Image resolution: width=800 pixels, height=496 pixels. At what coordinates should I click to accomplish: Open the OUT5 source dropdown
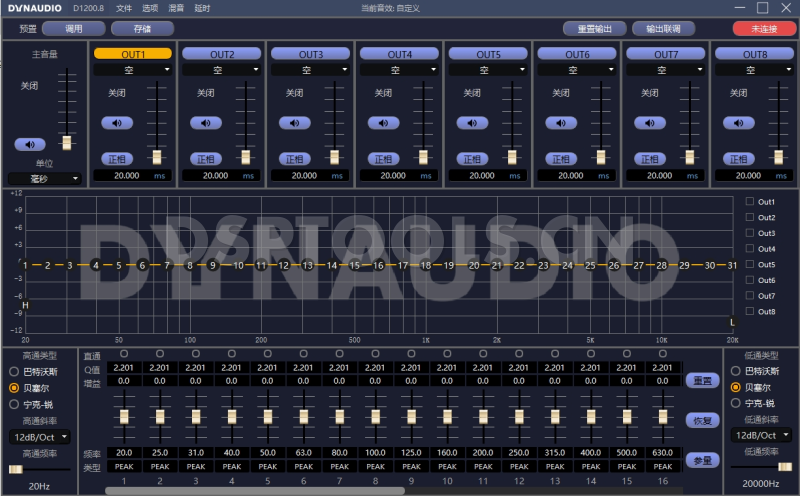pyautogui.click(x=488, y=70)
